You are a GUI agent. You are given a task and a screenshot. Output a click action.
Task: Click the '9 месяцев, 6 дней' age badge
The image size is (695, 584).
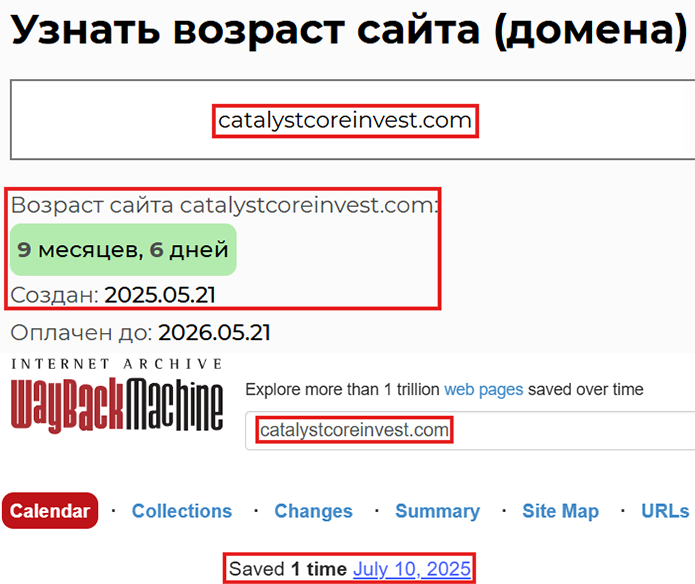[x=123, y=249]
